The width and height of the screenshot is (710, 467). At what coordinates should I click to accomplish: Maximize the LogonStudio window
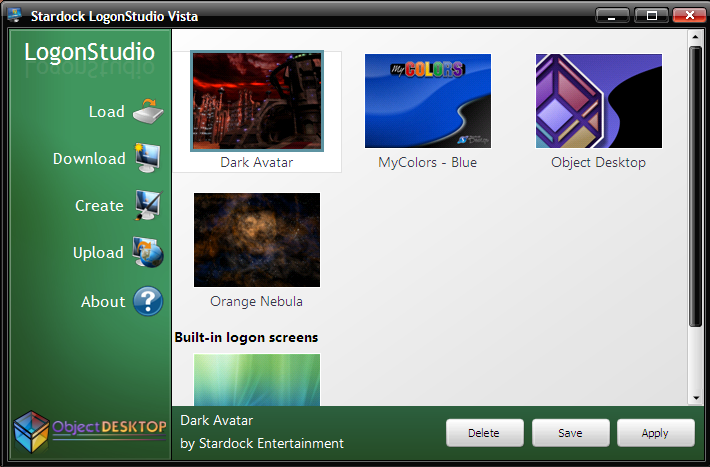(652, 16)
